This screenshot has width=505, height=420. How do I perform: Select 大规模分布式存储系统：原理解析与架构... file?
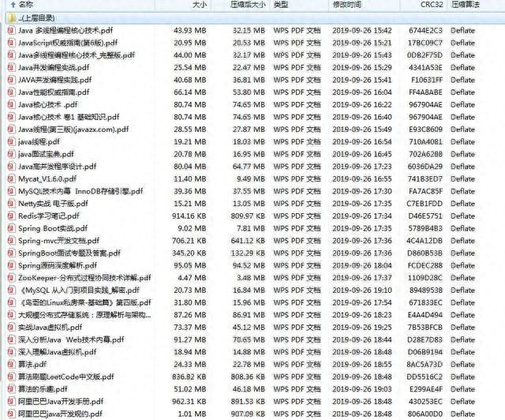(84, 315)
